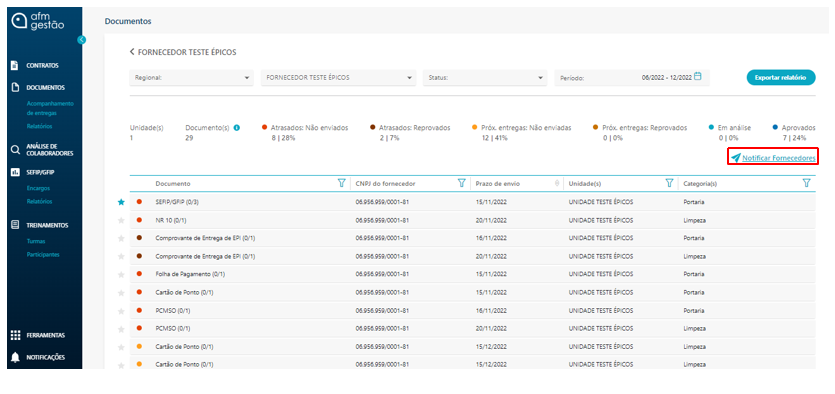
Task: Click the Próx. entregas: Reprovados status label
Action: coord(644,128)
